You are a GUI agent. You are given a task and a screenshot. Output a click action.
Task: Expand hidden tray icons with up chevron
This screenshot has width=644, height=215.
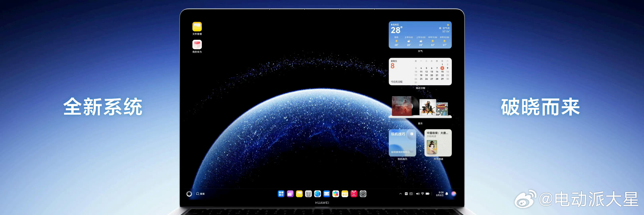[x=401, y=194]
